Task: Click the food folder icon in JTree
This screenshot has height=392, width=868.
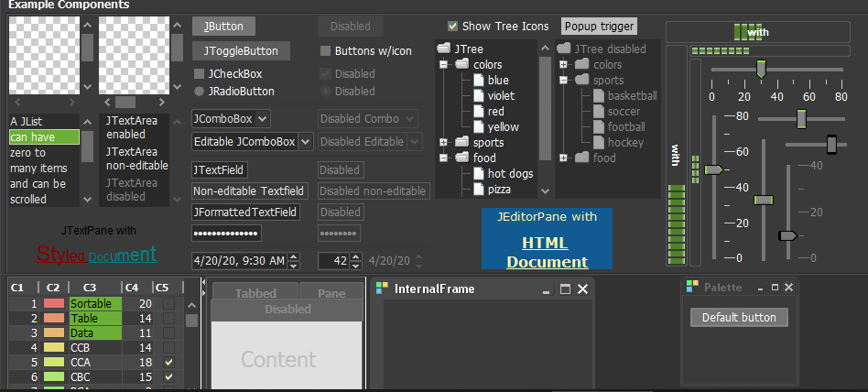Action: coord(462,158)
